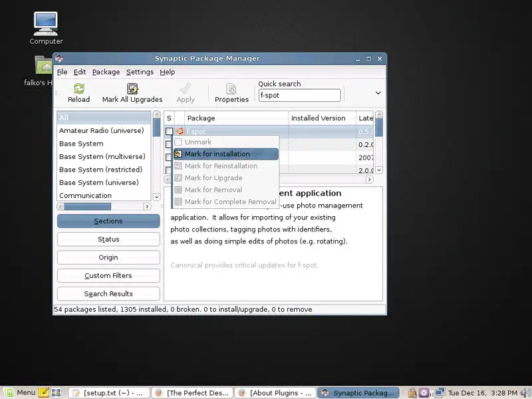This screenshot has width=532, height=399.
Task: Toggle the status checkbox for the f-spot package
Action: click(169, 131)
